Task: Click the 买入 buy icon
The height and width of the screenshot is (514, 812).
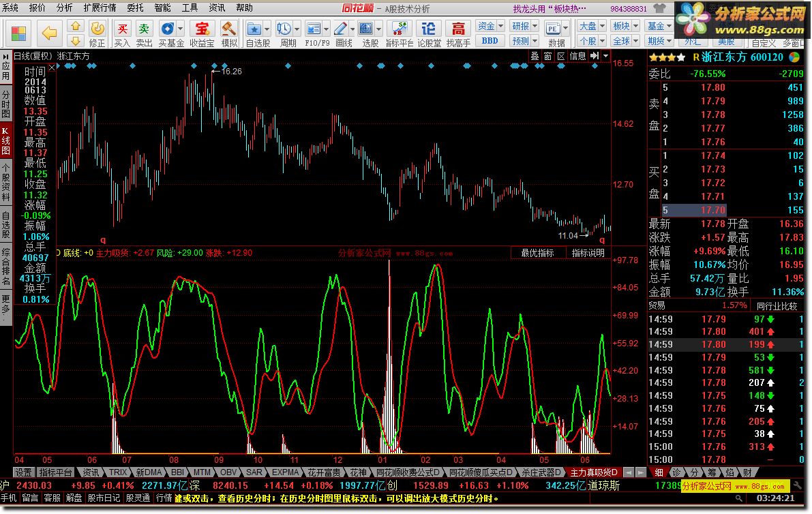Action: (x=122, y=29)
